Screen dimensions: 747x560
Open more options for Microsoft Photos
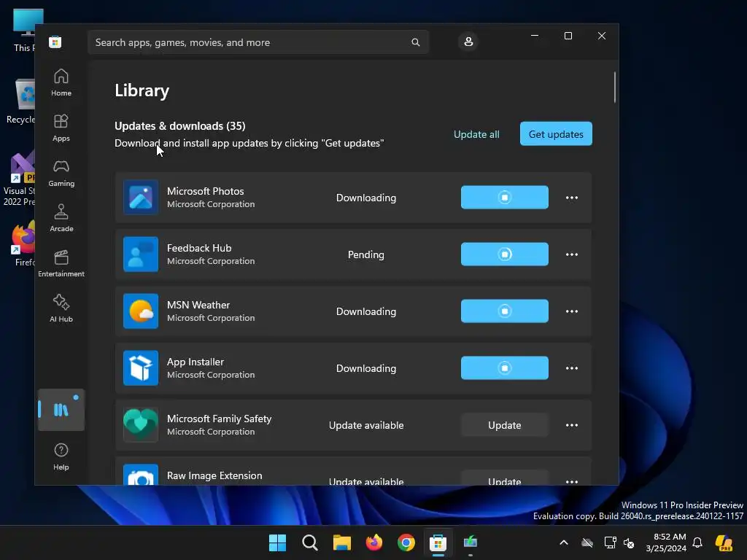click(572, 198)
